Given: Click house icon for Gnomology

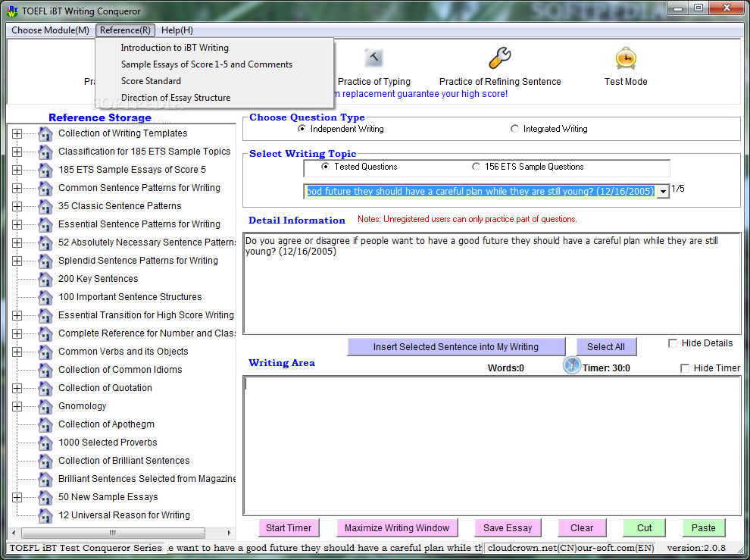Looking at the screenshot, I should [x=45, y=406].
